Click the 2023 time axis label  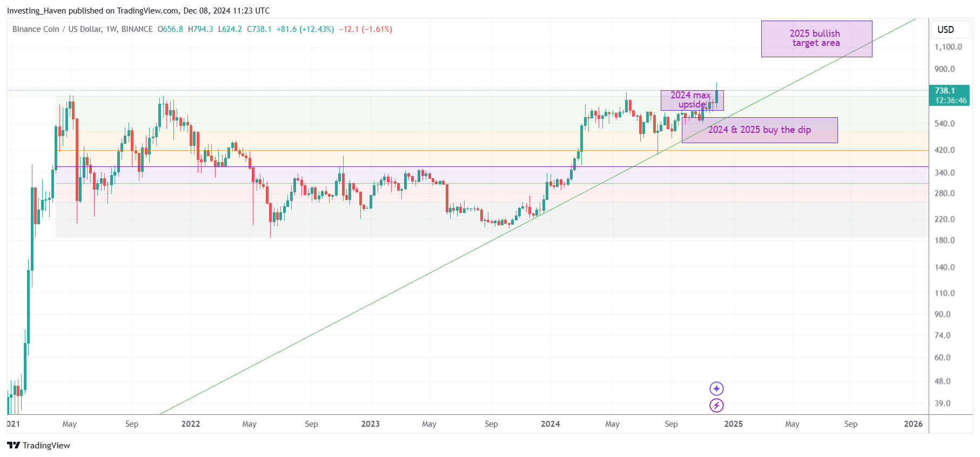(371, 424)
